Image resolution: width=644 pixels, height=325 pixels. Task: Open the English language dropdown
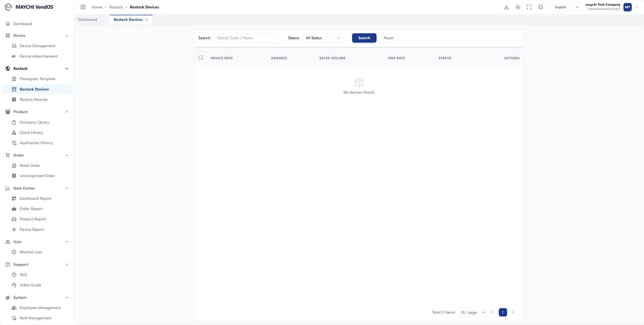click(x=566, y=7)
